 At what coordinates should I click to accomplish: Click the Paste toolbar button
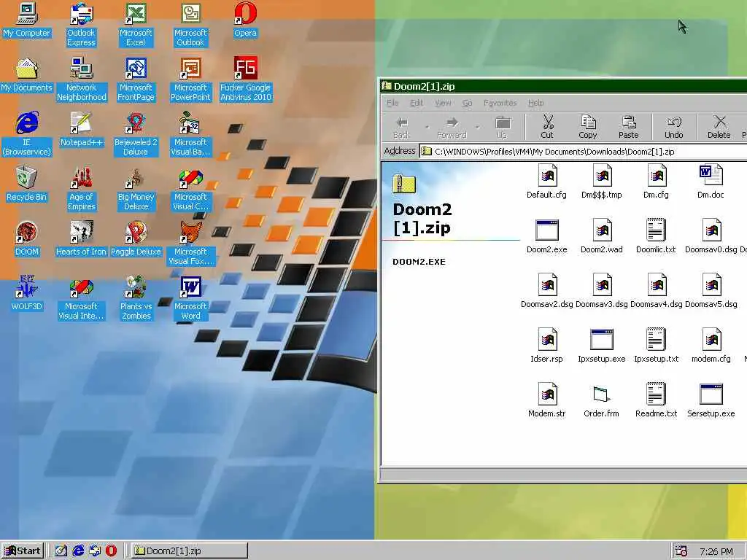point(628,127)
